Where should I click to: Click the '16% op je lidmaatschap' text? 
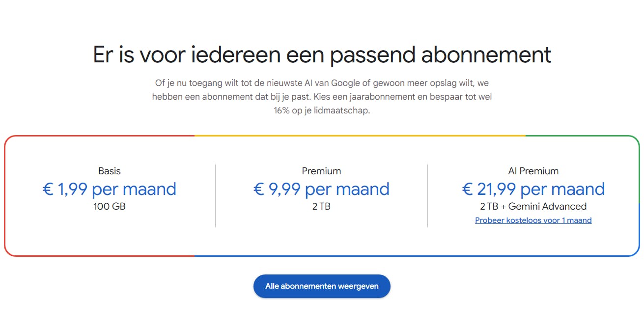pos(322,111)
